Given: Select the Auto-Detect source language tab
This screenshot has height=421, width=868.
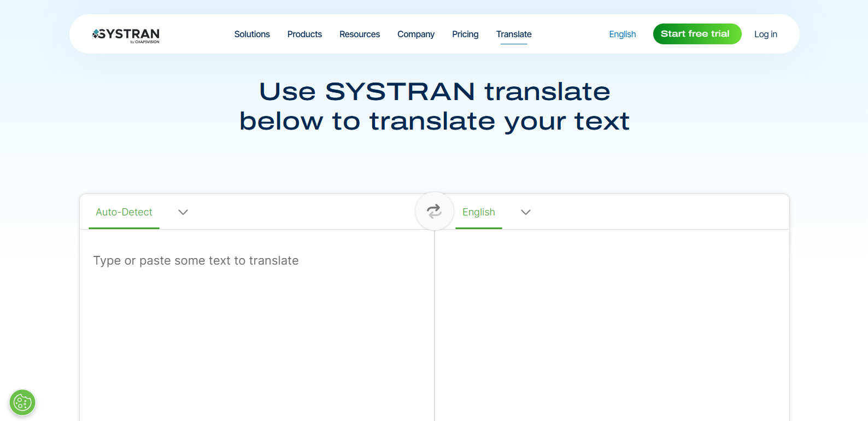Looking at the screenshot, I should pyautogui.click(x=124, y=212).
